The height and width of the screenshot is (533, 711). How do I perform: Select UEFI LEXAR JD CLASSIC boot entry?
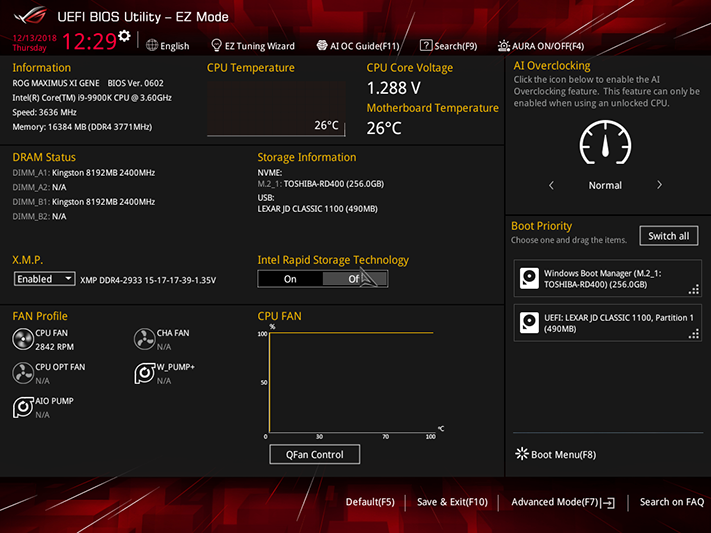click(608, 323)
